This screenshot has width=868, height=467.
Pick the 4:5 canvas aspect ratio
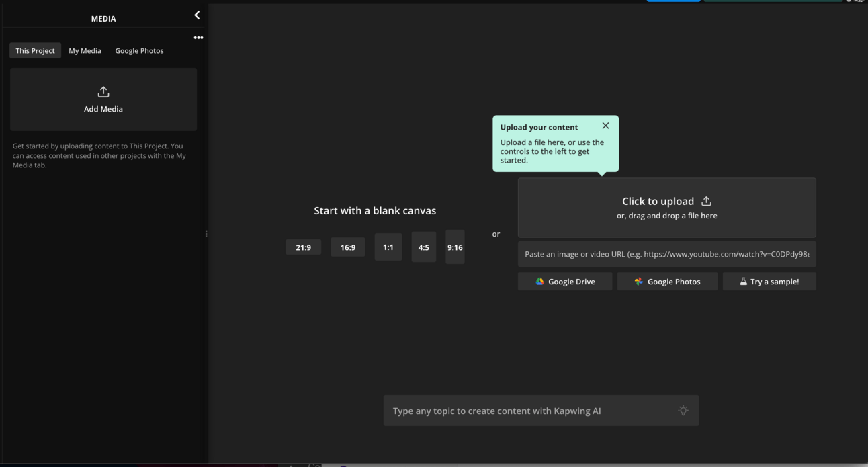coord(423,247)
